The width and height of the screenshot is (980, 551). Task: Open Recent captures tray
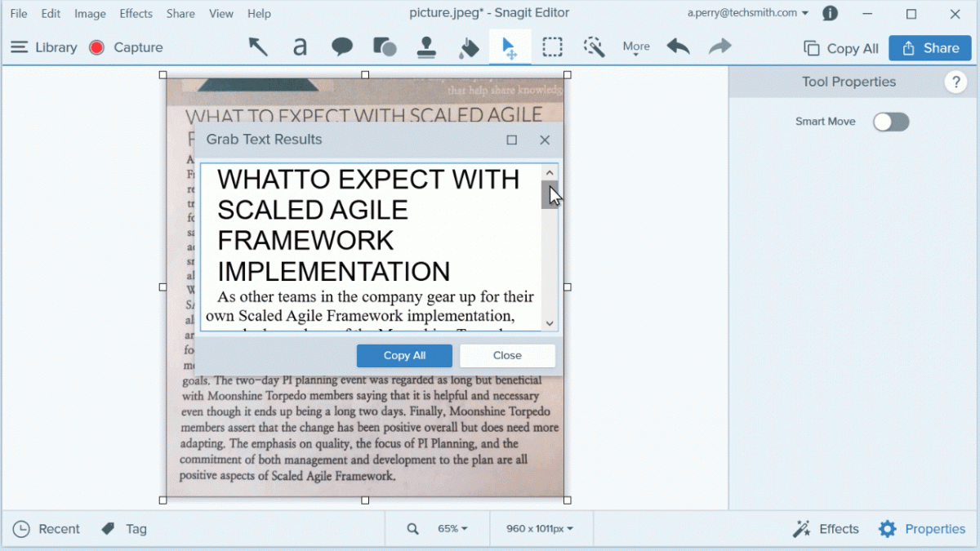47,529
